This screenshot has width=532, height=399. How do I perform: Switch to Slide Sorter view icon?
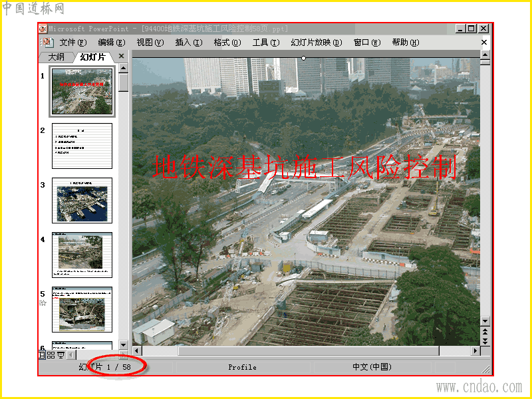[x=51, y=355]
